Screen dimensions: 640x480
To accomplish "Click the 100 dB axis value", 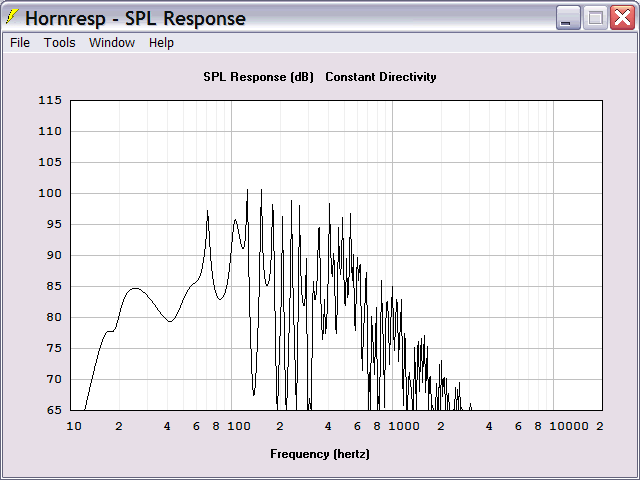I will coord(50,193).
